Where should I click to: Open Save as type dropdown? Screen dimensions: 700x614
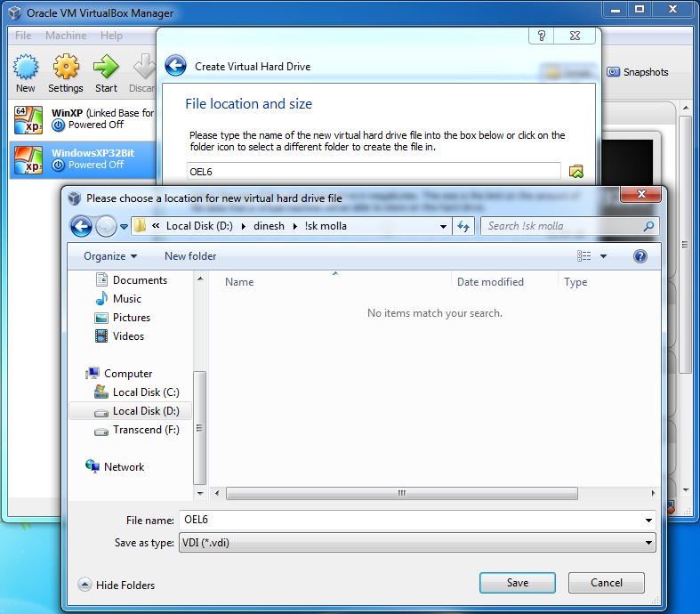click(417, 543)
